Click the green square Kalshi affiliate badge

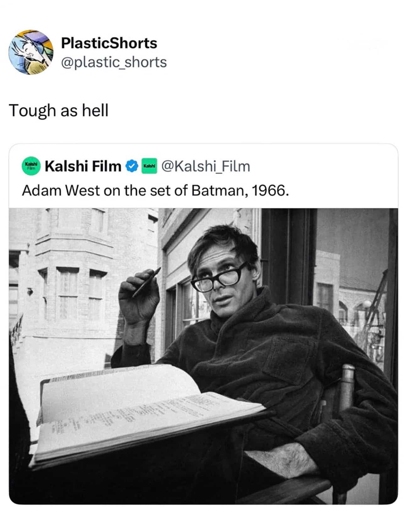pyautogui.click(x=149, y=166)
